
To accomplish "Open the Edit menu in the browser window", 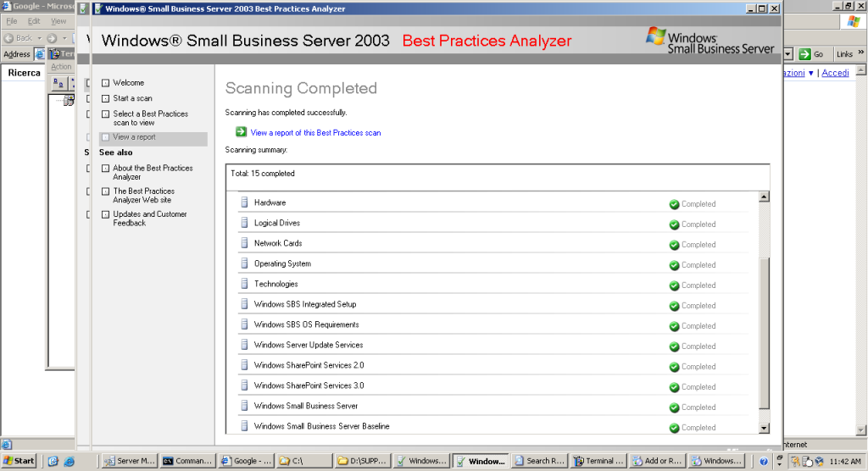I will pos(34,21).
